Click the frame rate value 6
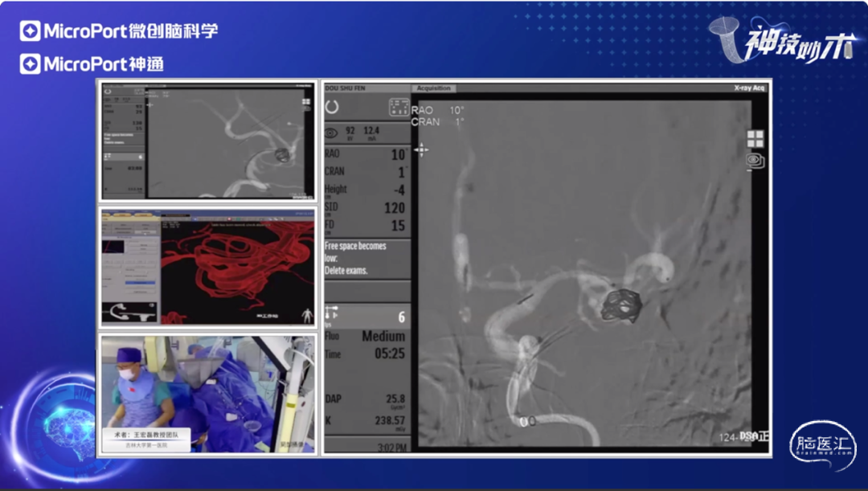Screen dimensions: 868x491 coord(401,317)
